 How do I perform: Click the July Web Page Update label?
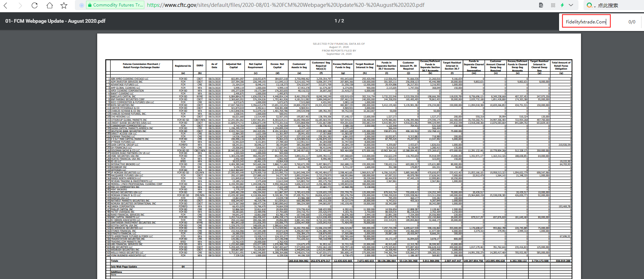click(x=124, y=267)
